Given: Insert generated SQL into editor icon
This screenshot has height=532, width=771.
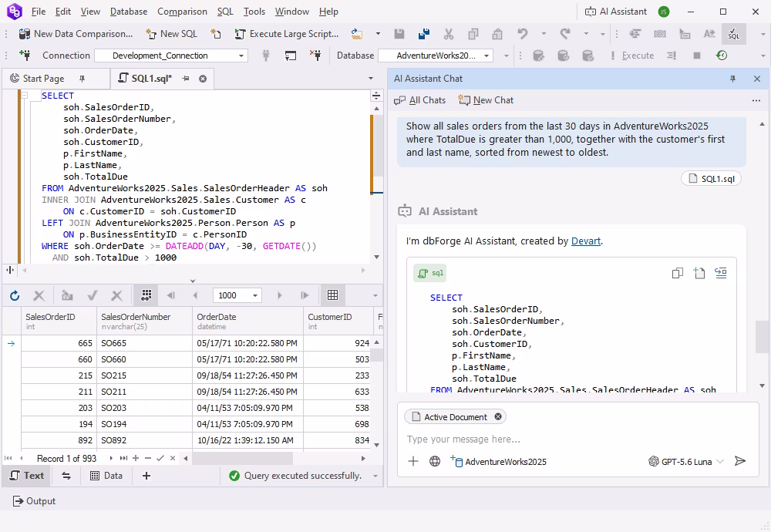Looking at the screenshot, I should click(721, 273).
